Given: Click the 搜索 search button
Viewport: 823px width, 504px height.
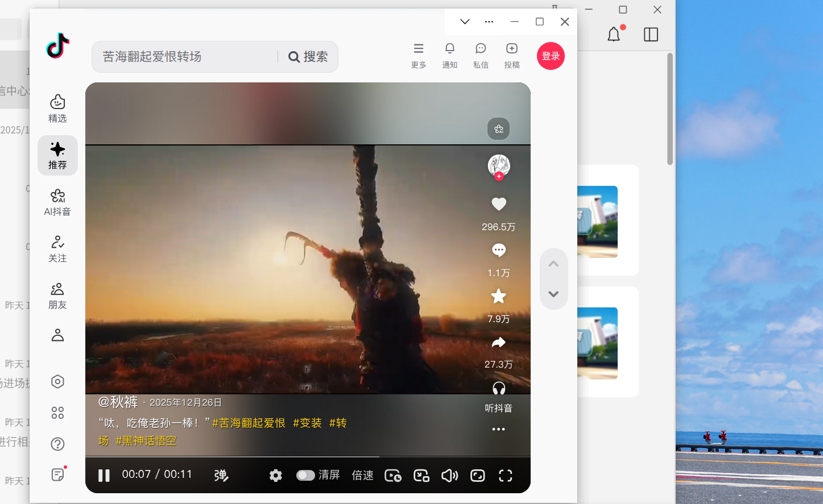Looking at the screenshot, I should [308, 57].
